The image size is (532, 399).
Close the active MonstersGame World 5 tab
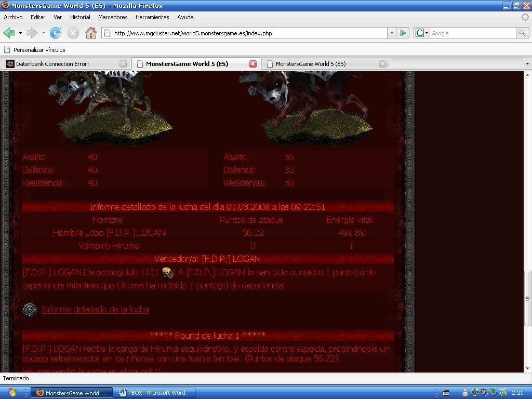point(253,64)
